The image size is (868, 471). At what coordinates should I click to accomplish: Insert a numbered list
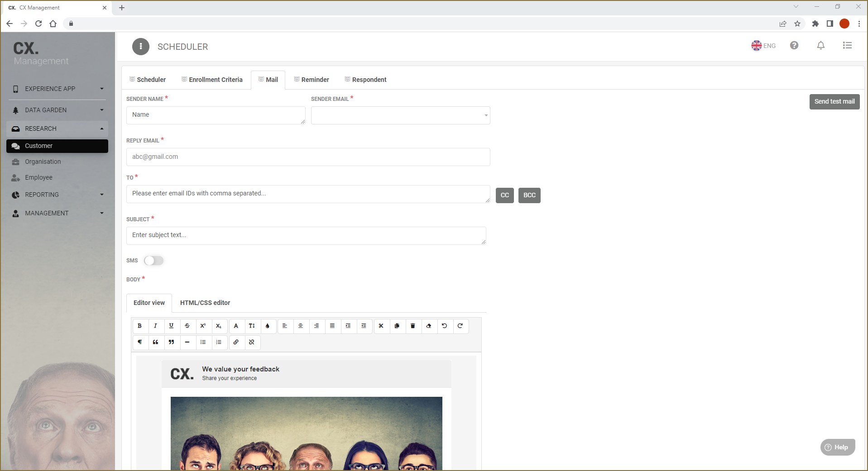pyautogui.click(x=219, y=342)
